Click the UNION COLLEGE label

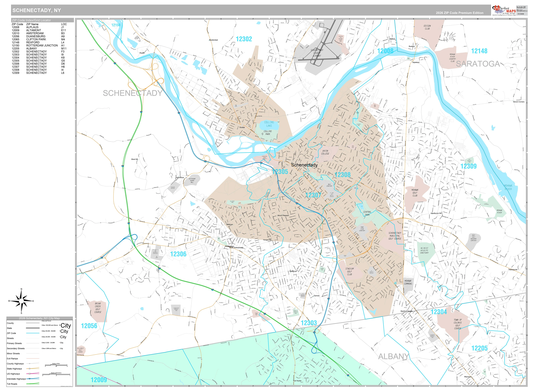pos(325,152)
